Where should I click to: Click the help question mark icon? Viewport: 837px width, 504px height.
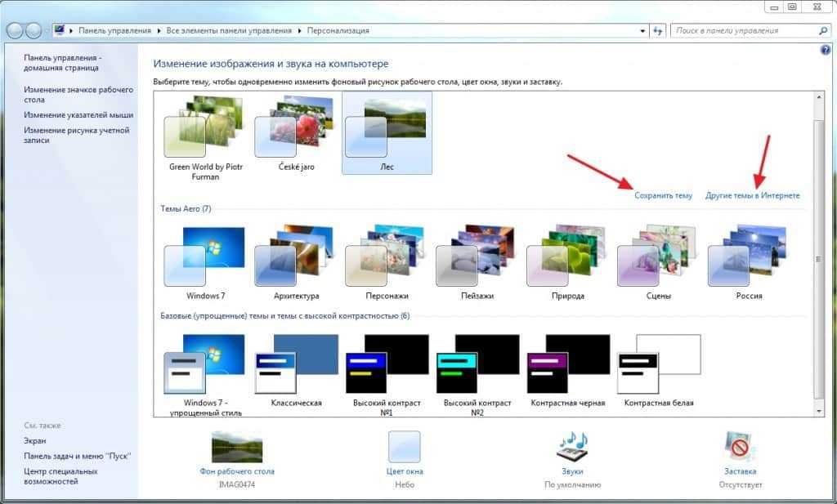click(x=826, y=50)
